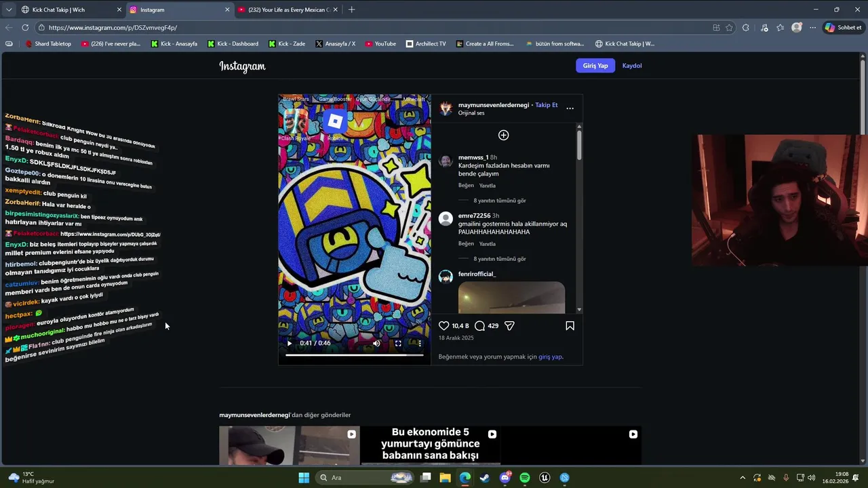This screenshot has height=488, width=868.
Task: Reload the current page
Action: coord(25,28)
